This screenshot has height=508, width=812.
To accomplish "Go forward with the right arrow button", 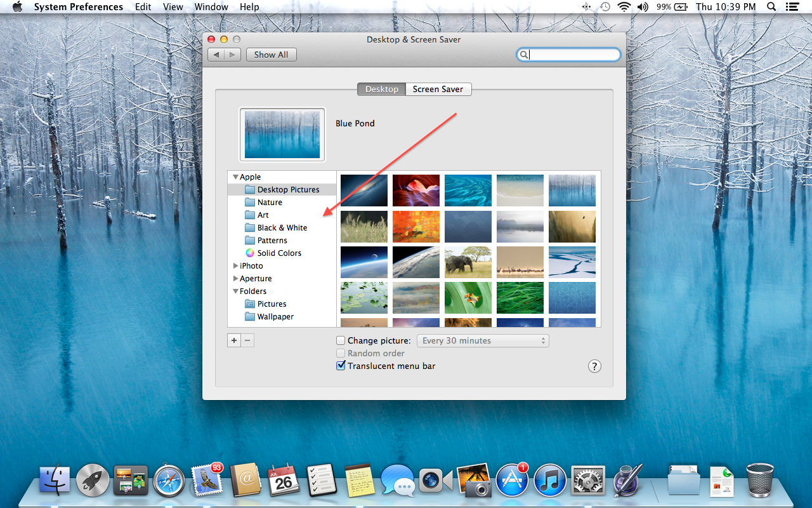I will 233,55.
